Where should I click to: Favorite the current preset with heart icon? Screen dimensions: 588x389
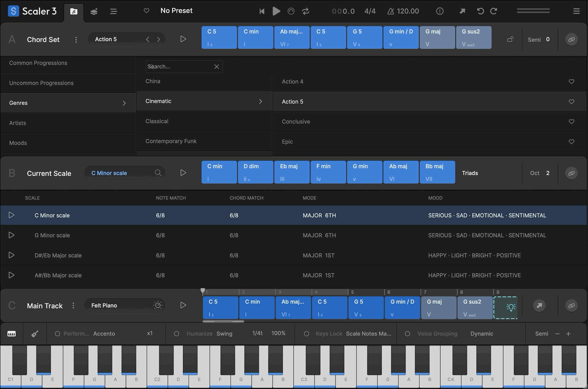pyautogui.click(x=147, y=11)
